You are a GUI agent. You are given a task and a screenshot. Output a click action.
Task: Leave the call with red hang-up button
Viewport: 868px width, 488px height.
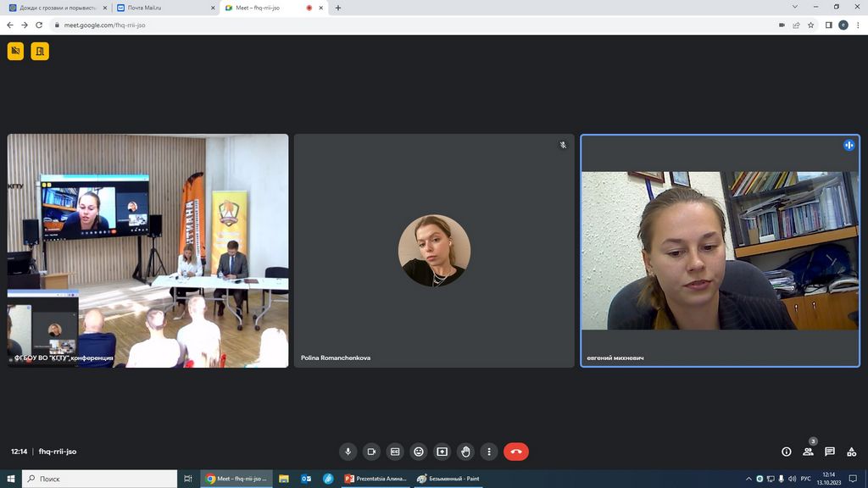(516, 452)
